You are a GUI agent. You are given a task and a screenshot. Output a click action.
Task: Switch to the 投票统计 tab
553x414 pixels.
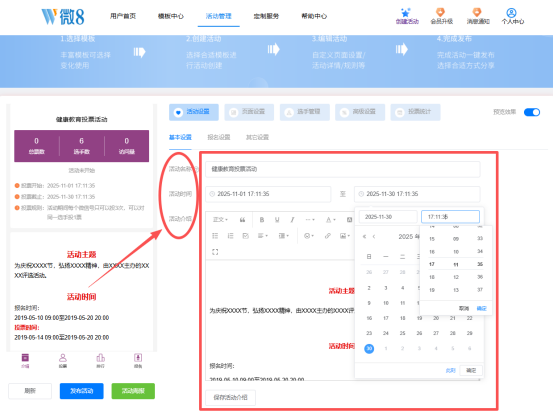[x=415, y=112]
